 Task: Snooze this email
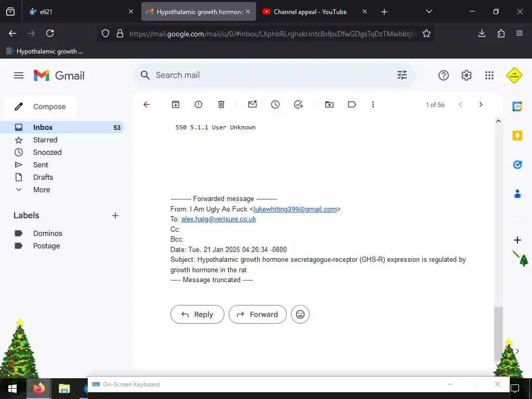coord(275,104)
